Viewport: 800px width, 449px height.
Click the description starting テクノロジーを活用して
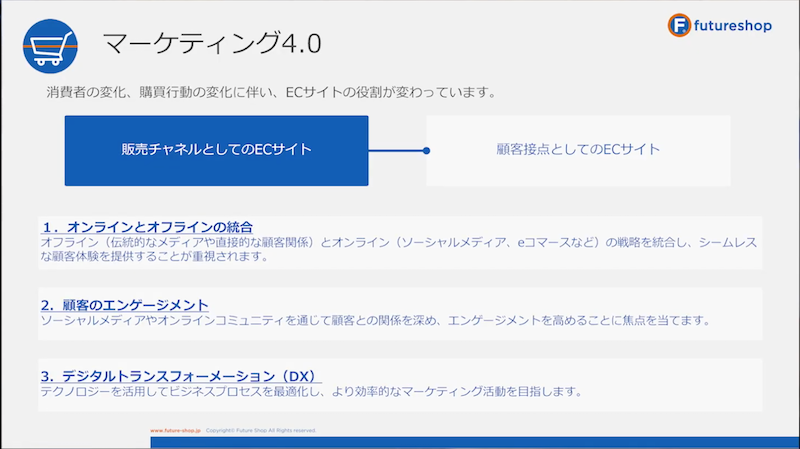[x=311, y=391]
